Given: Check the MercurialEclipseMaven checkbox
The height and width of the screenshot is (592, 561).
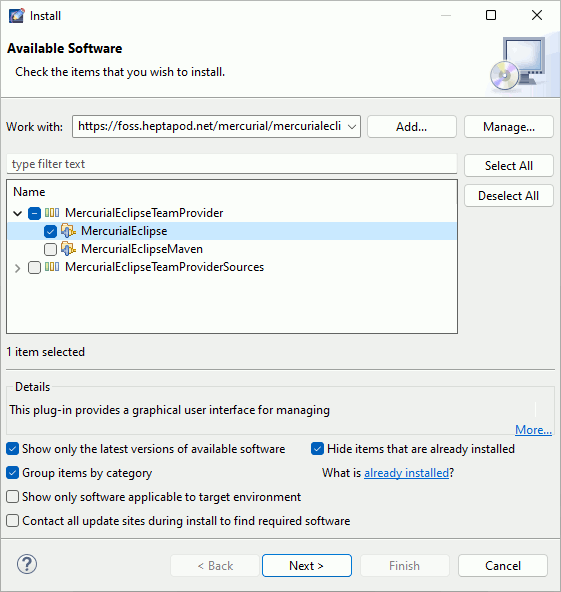Looking at the screenshot, I should click(x=50, y=249).
